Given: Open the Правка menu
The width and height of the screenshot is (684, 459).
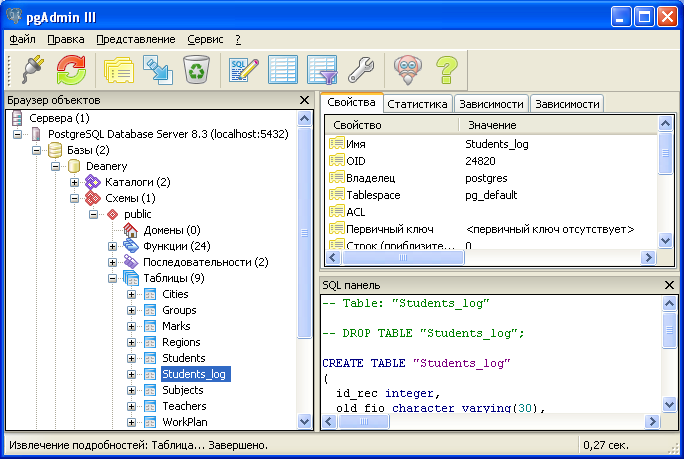Looking at the screenshot, I should (66, 39).
